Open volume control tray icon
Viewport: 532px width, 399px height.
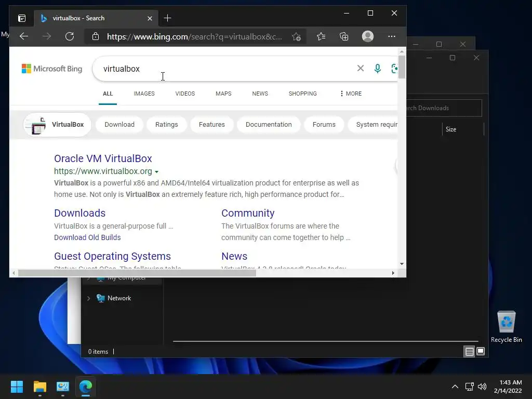(x=482, y=387)
